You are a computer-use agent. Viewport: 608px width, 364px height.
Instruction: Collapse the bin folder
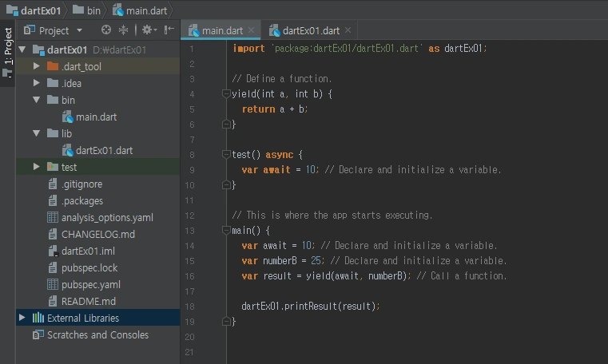tap(37, 100)
